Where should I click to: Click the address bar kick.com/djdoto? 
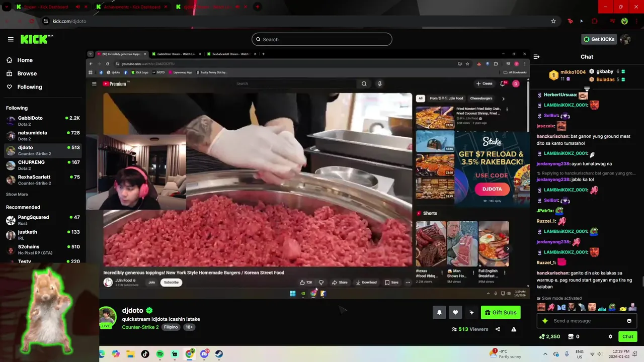69,21
